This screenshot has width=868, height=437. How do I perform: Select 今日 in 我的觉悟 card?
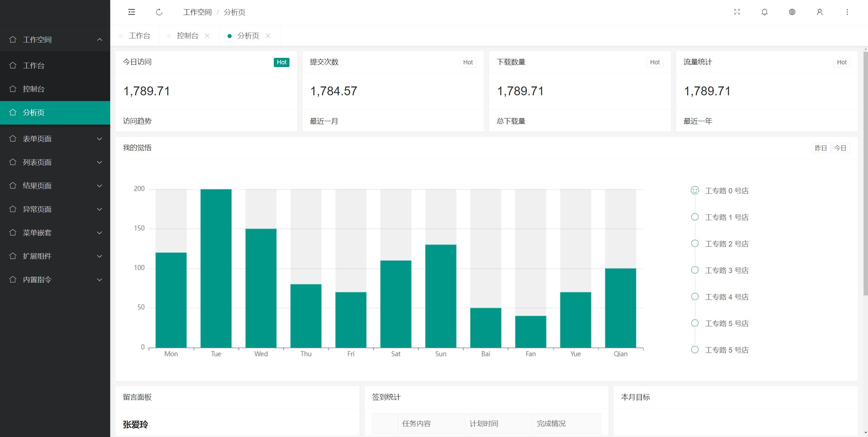840,148
